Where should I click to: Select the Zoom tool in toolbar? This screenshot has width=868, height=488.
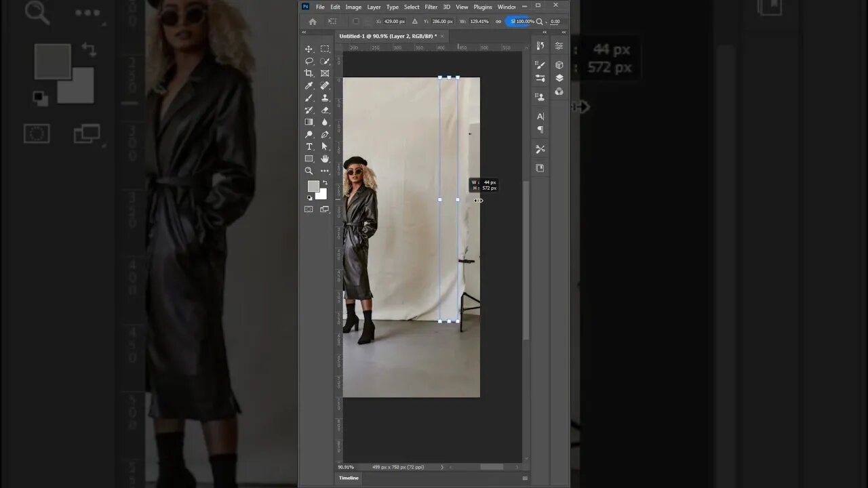pyautogui.click(x=309, y=171)
